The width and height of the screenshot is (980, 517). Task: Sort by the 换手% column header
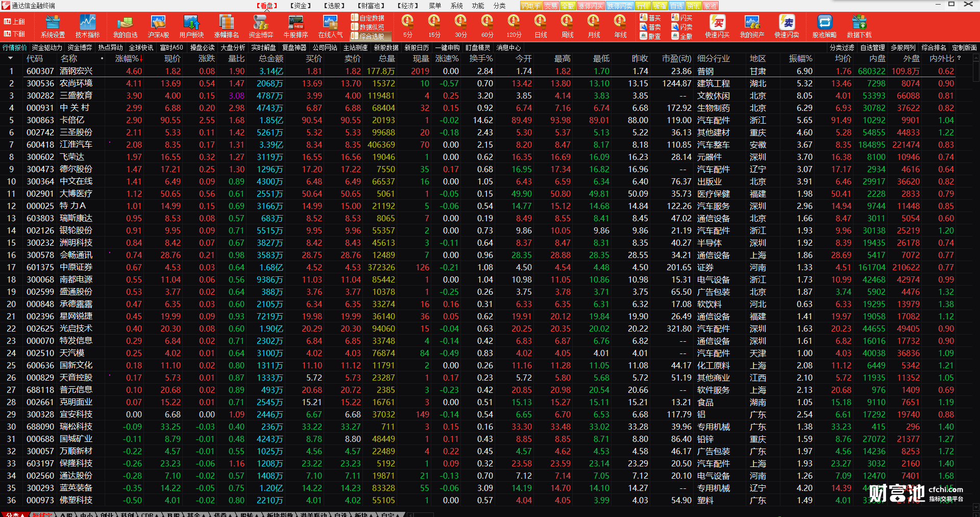(x=481, y=58)
